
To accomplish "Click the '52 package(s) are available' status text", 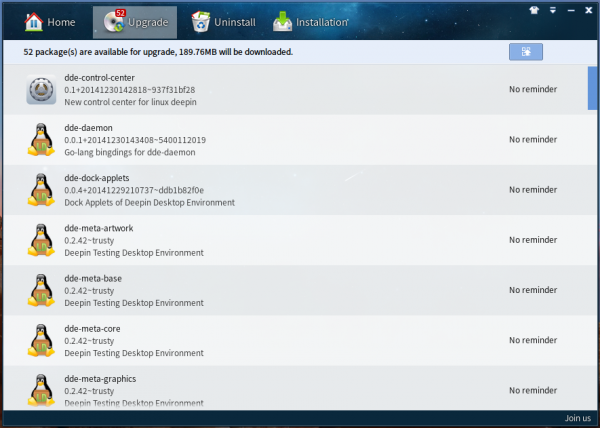I will point(158,52).
